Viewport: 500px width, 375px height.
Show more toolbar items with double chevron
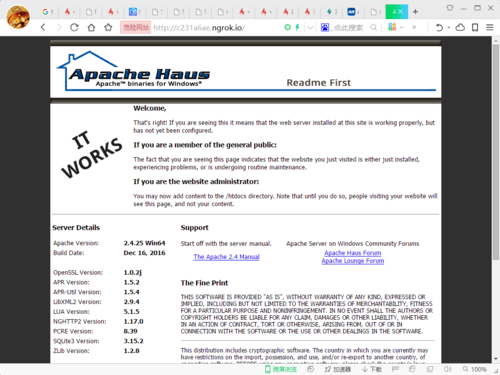pos(414,27)
